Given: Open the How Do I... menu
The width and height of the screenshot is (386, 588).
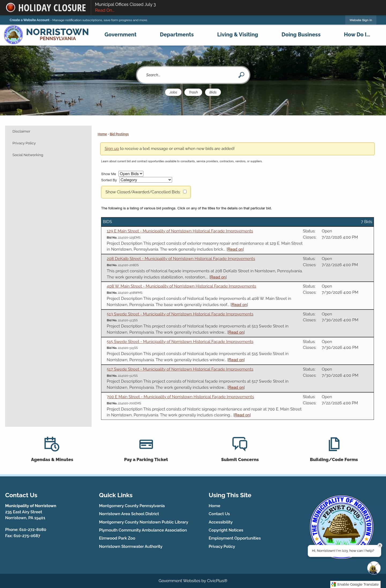Looking at the screenshot, I should coord(357,35).
